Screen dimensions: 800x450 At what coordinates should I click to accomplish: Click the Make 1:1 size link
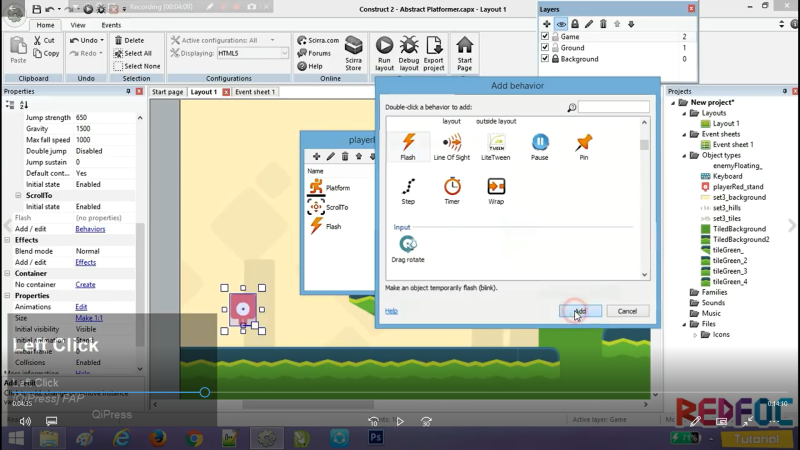[x=89, y=318]
